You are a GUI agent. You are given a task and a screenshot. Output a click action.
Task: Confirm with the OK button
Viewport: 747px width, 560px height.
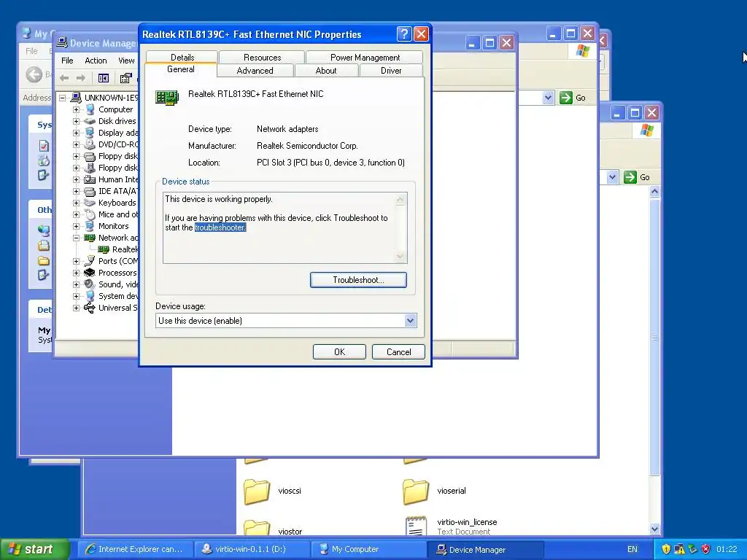tap(339, 352)
